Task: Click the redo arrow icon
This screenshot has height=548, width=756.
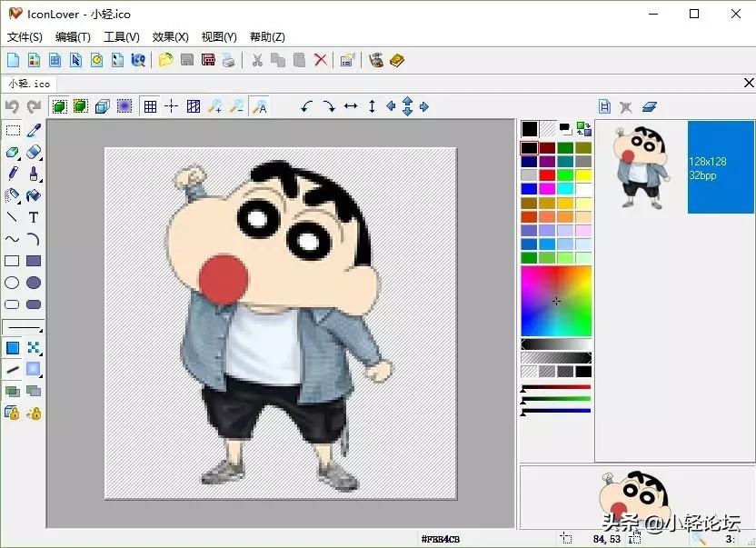Action: (34, 106)
